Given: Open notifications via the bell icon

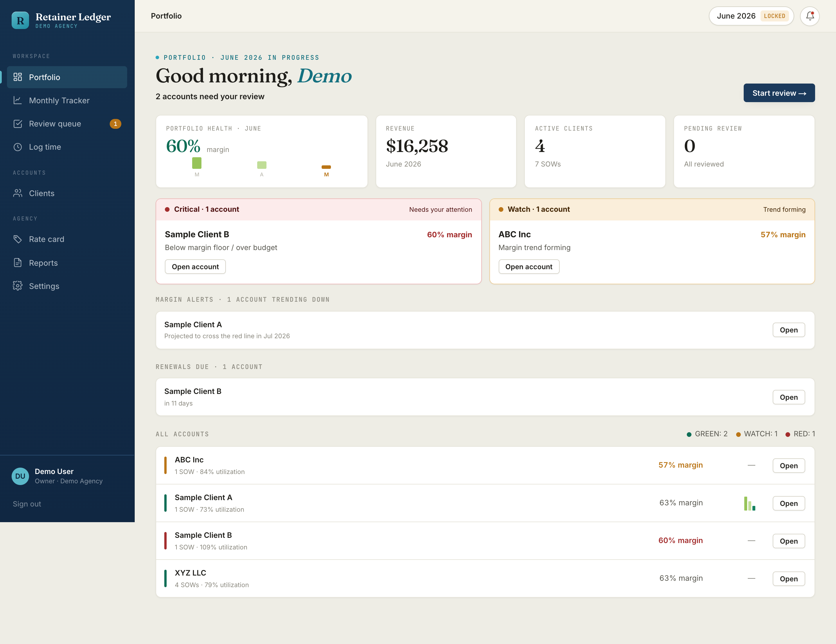Looking at the screenshot, I should (810, 16).
